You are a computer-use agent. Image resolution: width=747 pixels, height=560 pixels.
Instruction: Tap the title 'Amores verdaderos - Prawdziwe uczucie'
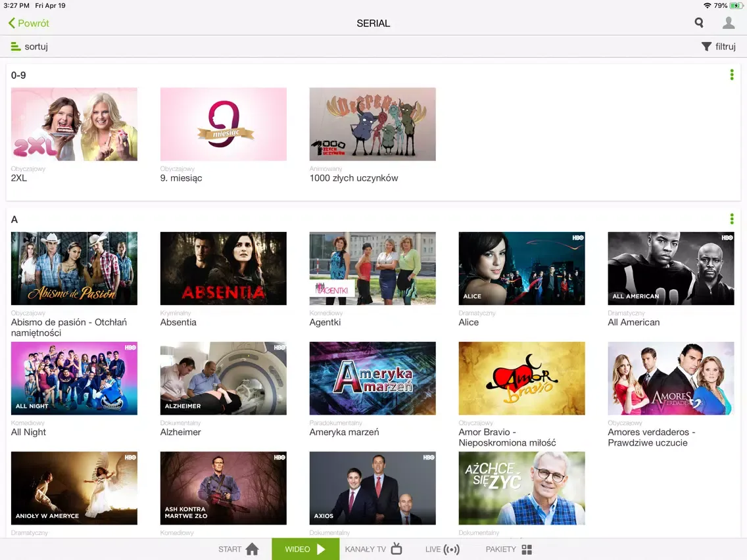tap(651, 437)
